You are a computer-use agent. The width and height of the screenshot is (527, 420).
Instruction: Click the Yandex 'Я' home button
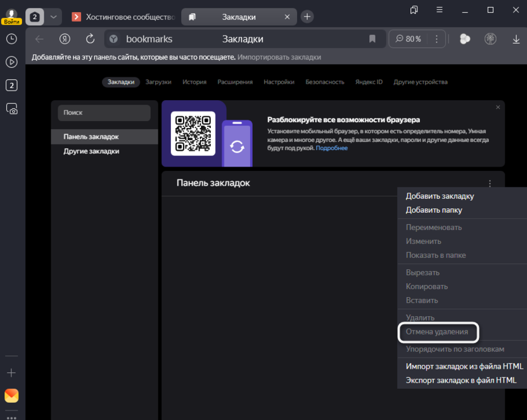point(65,39)
